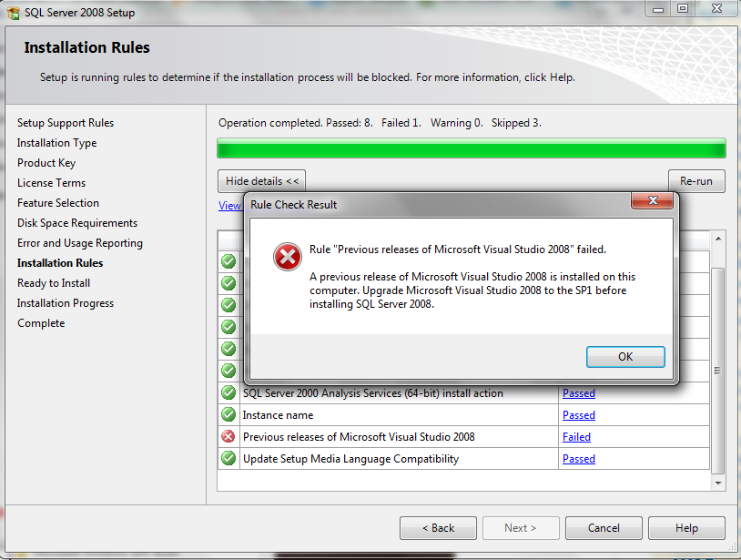Select Product Key step
Screen dimensions: 741x560
(46, 163)
